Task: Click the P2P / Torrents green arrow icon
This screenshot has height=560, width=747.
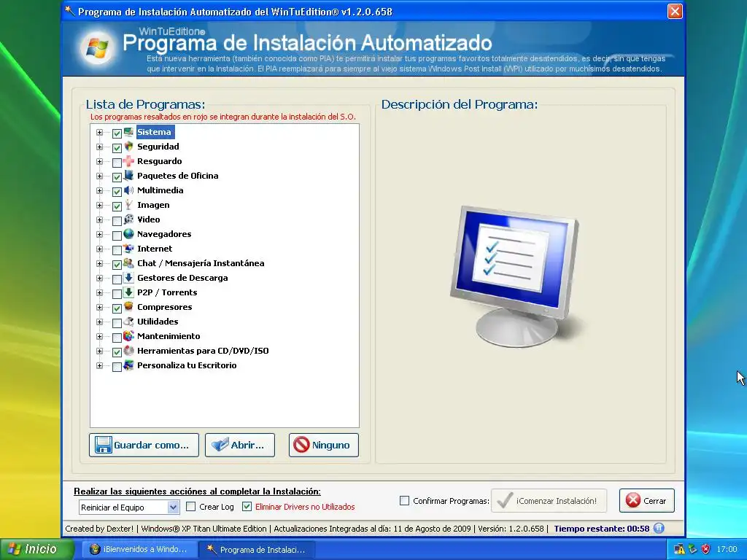Action: (128, 292)
